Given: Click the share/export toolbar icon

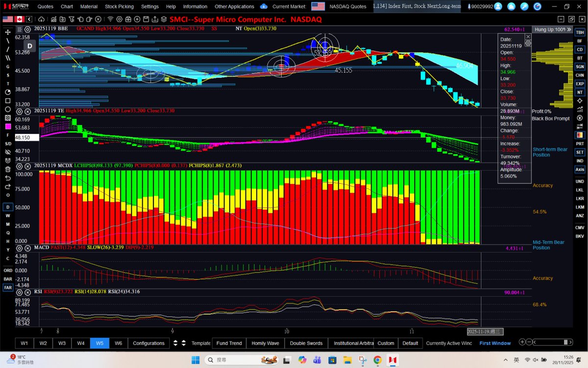Looking at the screenshot, I should tap(155, 19).
